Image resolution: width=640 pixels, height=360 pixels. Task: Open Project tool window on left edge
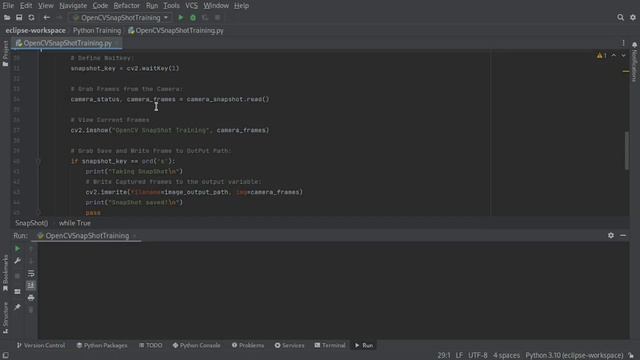pyautogui.click(x=5, y=53)
